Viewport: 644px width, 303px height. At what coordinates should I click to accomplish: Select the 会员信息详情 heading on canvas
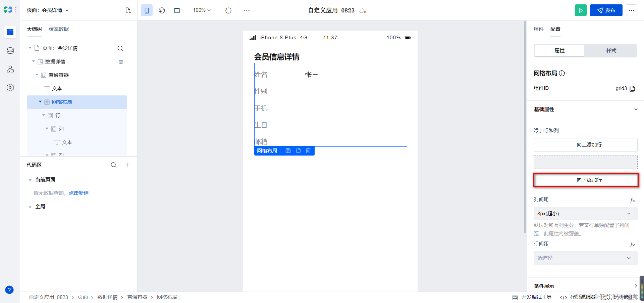(277, 57)
